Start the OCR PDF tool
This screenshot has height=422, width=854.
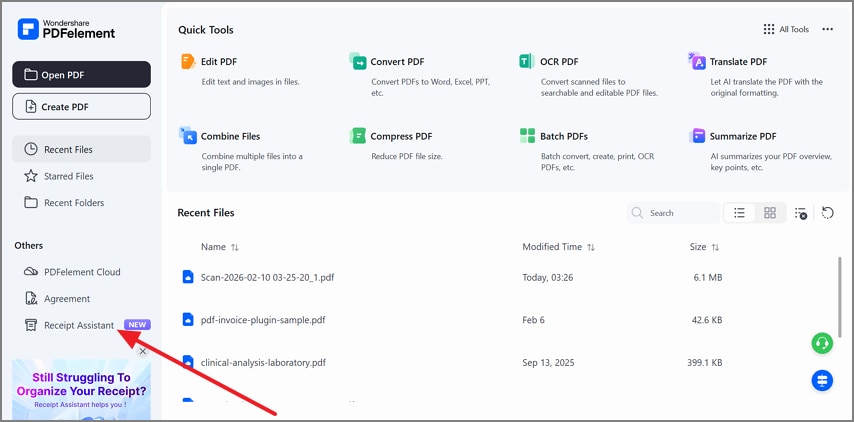[558, 62]
